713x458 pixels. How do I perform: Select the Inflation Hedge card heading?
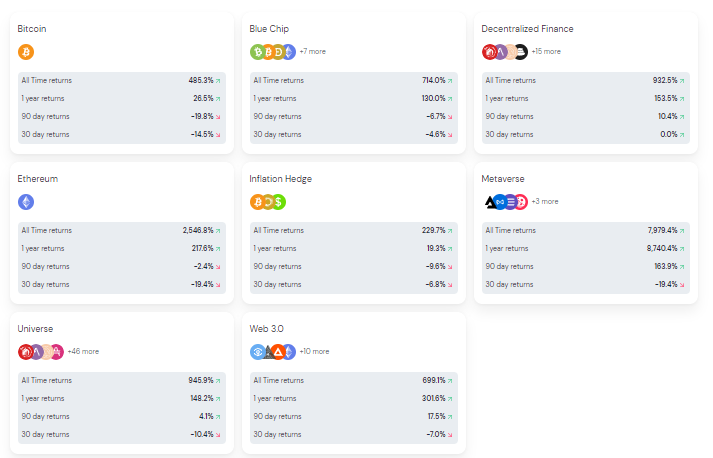(x=281, y=179)
